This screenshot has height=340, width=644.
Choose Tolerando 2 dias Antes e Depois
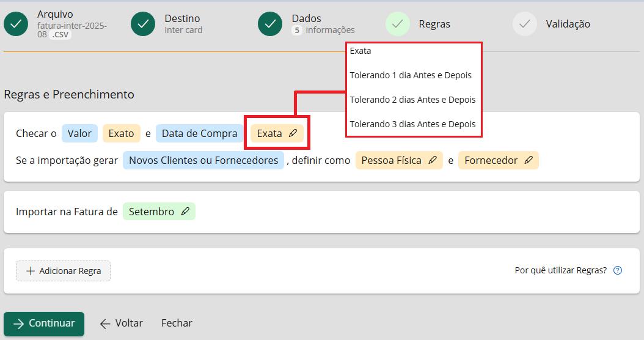point(414,100)
